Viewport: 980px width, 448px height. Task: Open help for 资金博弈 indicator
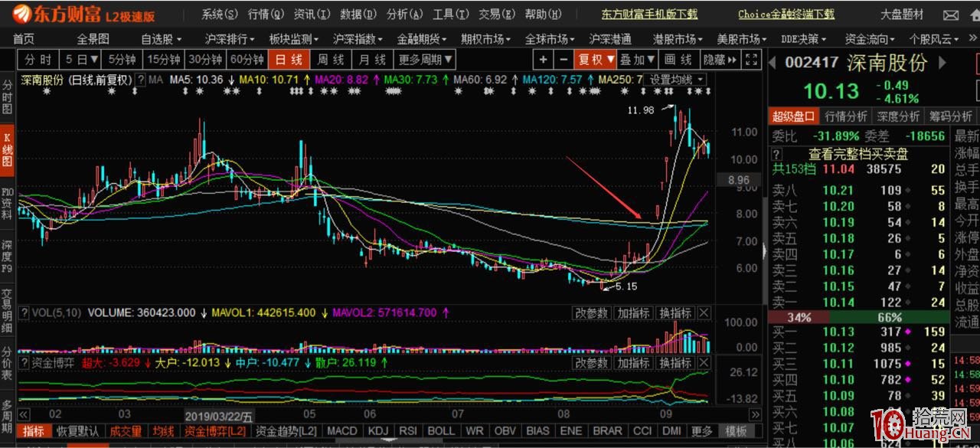click(x=24, y=363)
